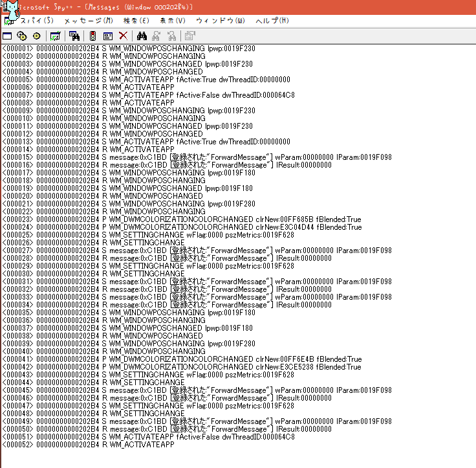Open the Processes view gears icon

21,36
